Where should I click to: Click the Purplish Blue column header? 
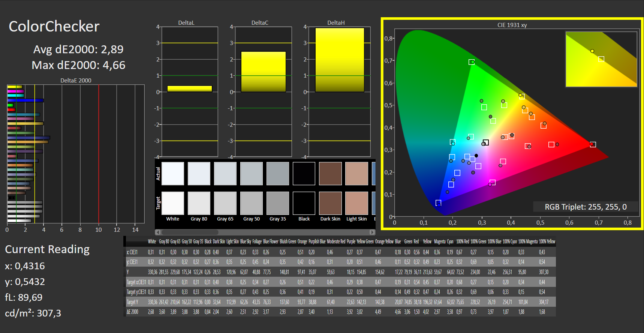317,241
